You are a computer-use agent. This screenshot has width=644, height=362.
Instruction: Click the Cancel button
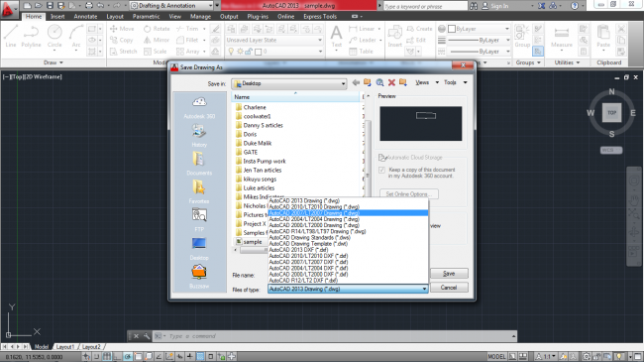pyautogui.click(x=449, y=288)
